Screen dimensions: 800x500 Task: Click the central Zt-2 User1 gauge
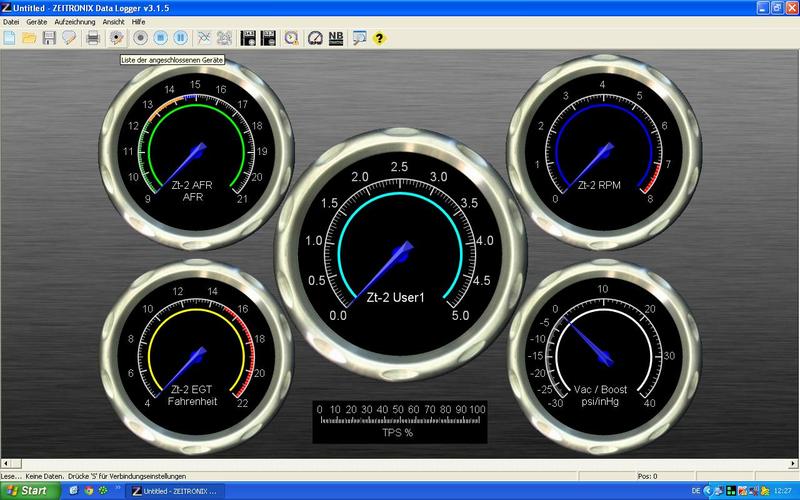pos(401,254)
